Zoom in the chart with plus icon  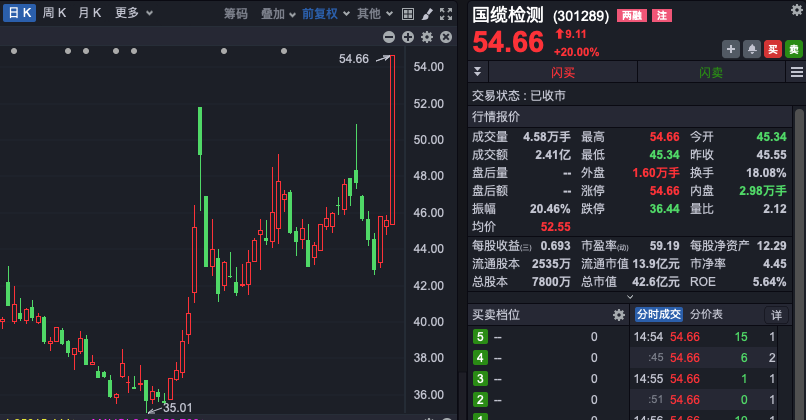tap(408, 37)
